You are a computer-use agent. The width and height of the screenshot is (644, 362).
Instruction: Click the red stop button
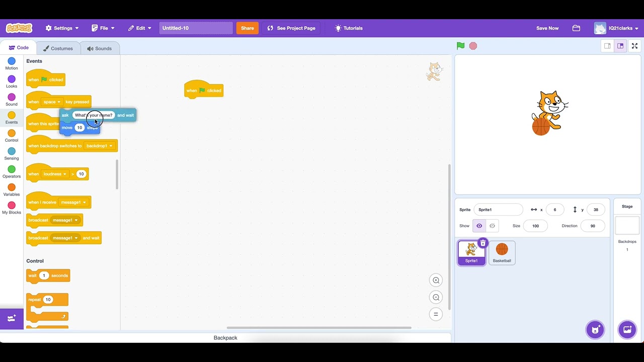pos(473,46)
